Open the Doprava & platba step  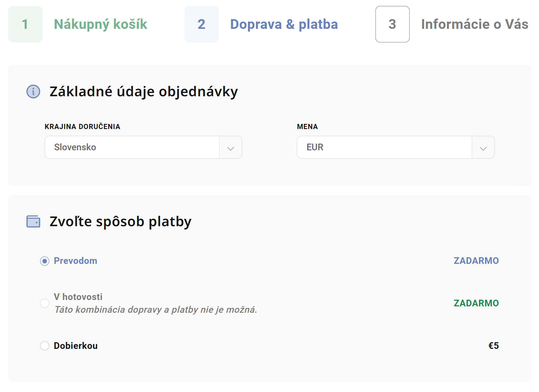284,24
